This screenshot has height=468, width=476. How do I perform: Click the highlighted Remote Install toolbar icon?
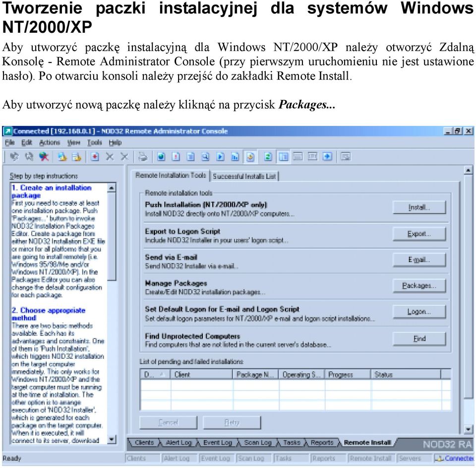[x=250, y=157]
